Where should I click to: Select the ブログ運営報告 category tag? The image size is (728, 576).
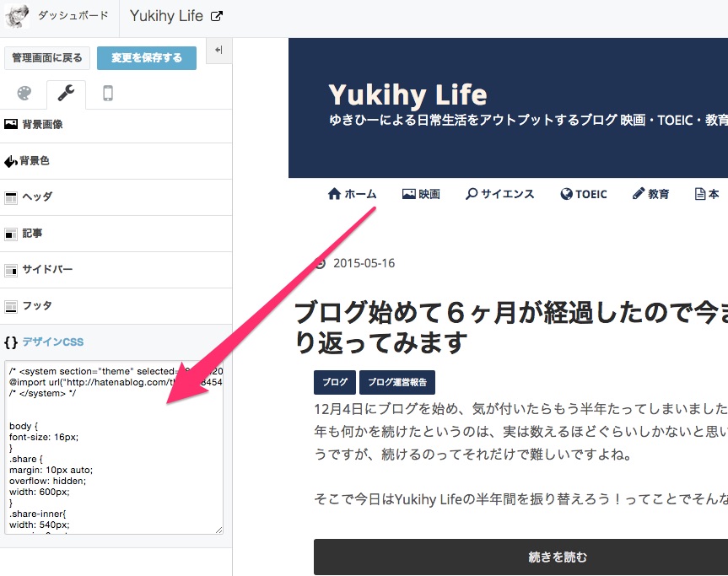[397, 382]
